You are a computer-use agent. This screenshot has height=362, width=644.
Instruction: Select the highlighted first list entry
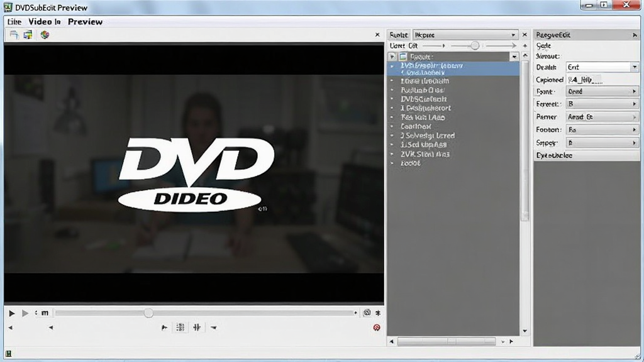tap(453, 69)
